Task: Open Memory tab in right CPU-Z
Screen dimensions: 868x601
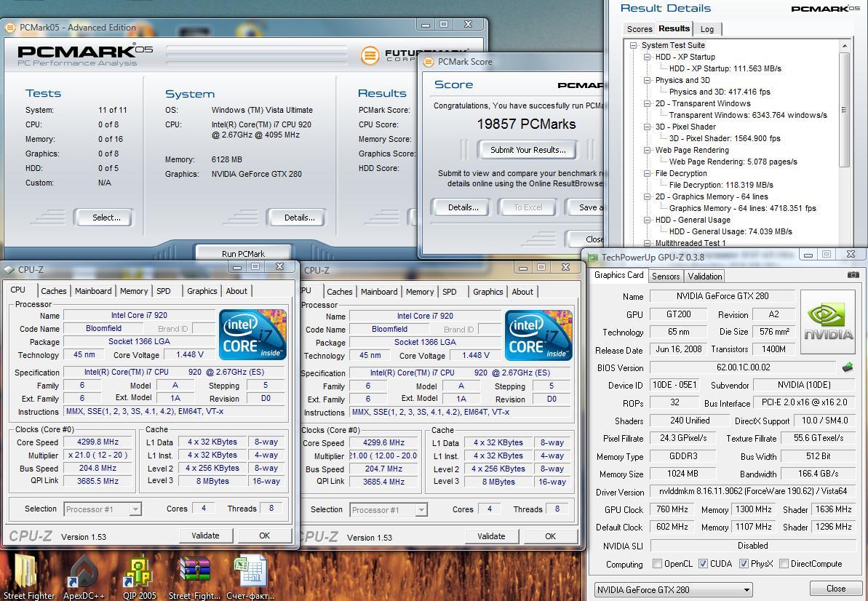Action: coord(420,292)
